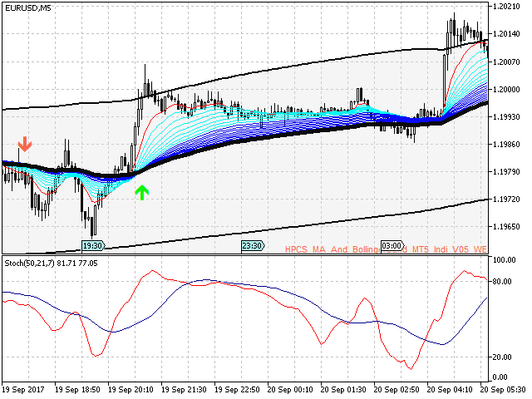Click price level 1.19650 on the scale

coord(506,227)
